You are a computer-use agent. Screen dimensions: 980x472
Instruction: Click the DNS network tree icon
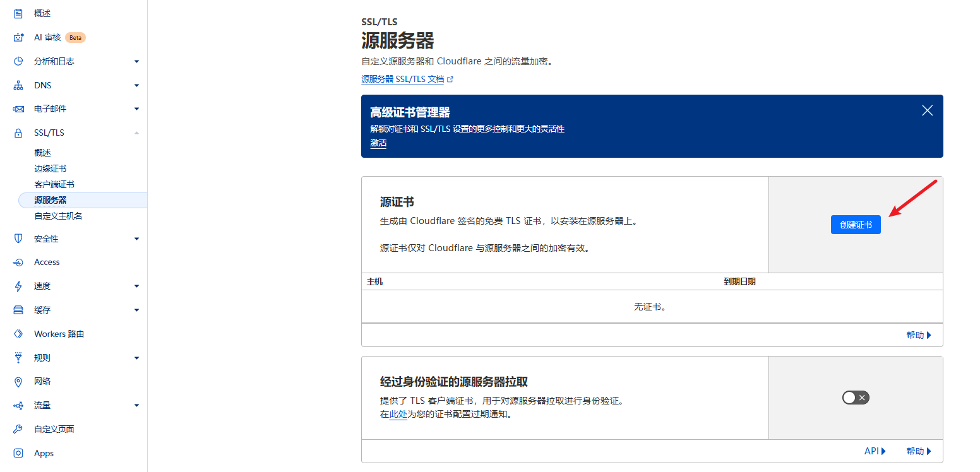pyautogui.click(x=18, y=85)
